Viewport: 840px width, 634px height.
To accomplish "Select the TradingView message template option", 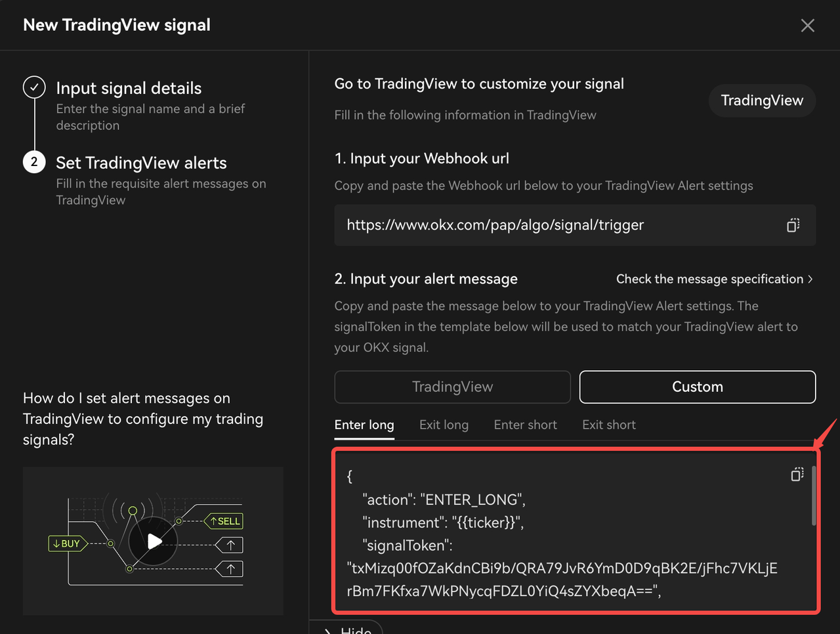I will click(452, 387).
